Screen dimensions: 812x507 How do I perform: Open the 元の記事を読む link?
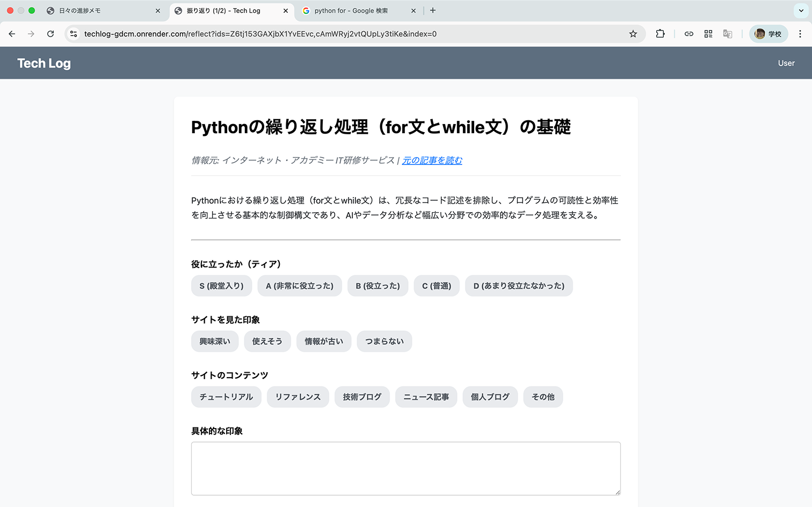pyautogui.click(x=432, y=160)
